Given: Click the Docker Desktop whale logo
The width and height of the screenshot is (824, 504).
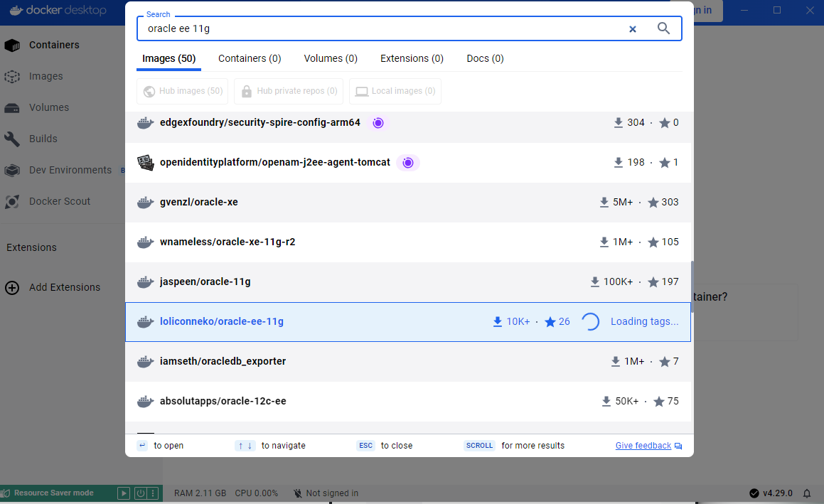Looking at the screenshot, I should 16,11.
